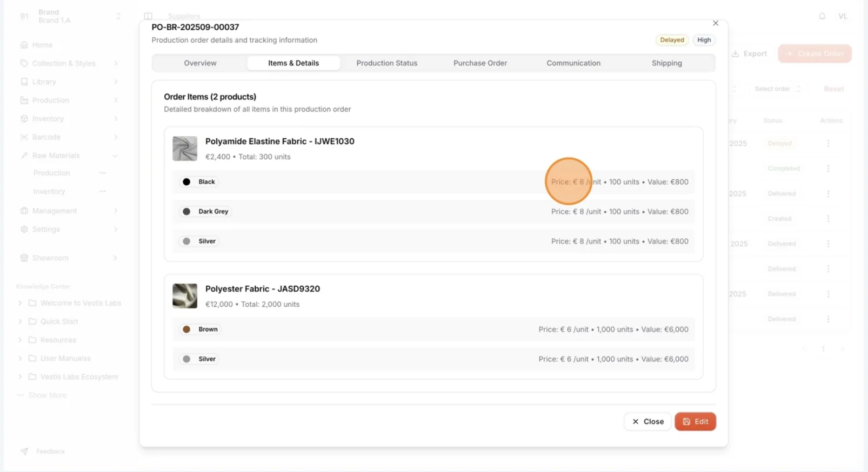Viewport: 868px width, 472px height.
Task: Open the Vestis Labs Ecosystem folder
Action: (x=79, y=377)
